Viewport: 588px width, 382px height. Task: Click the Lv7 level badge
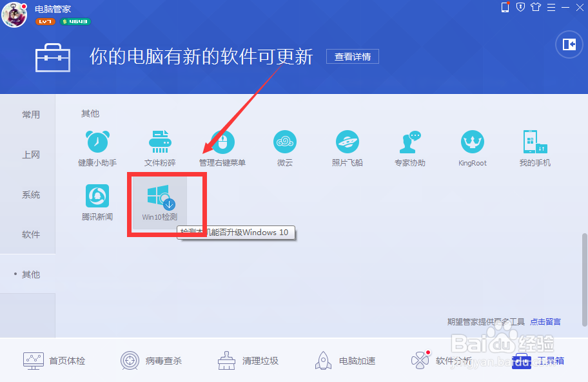(x=45, y=22)
